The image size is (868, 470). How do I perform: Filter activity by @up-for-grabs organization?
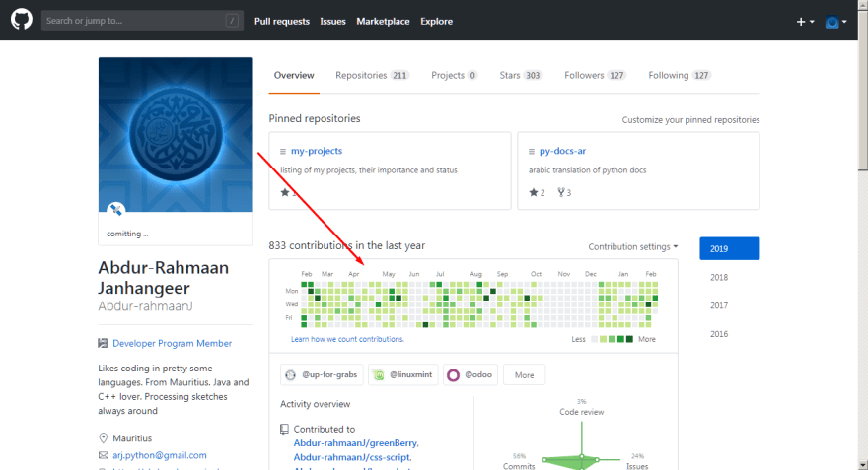point(322,374)
